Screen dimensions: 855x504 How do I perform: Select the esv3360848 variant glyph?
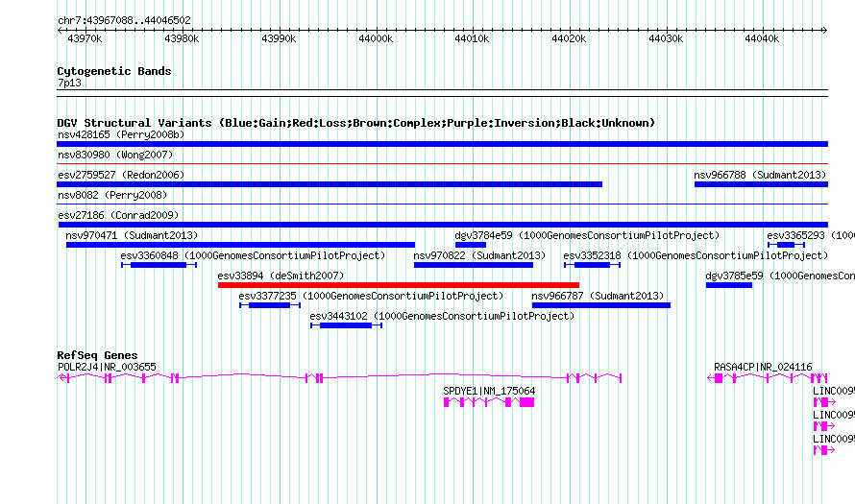(159, 265)
